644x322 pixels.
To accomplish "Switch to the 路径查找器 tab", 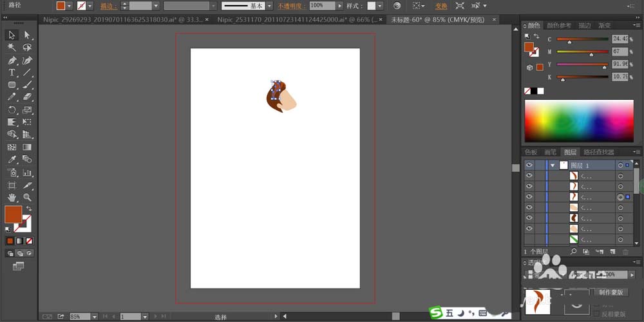I will point(598,152).
